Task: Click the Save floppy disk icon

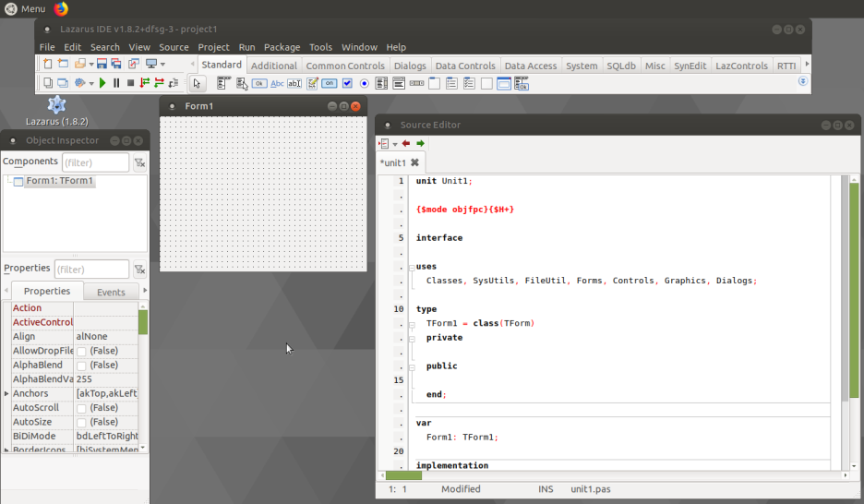Action: (x=102, y=64)
